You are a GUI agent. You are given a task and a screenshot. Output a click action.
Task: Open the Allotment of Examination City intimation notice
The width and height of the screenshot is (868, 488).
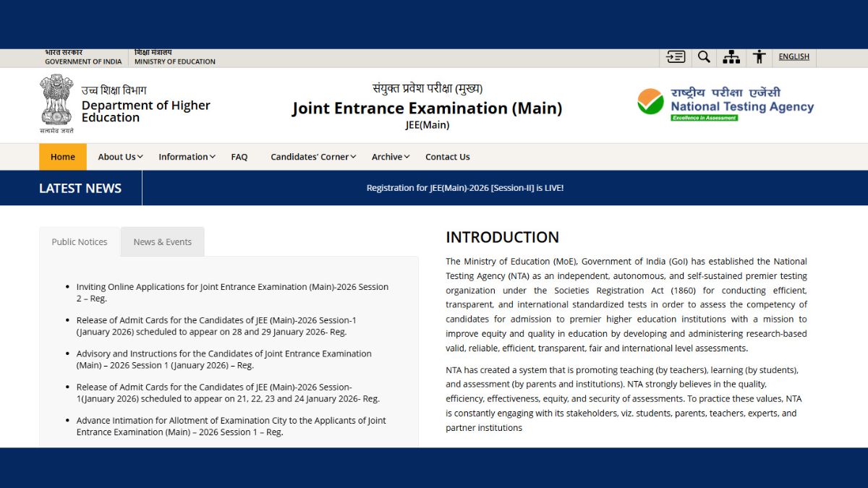click(231, 427)
